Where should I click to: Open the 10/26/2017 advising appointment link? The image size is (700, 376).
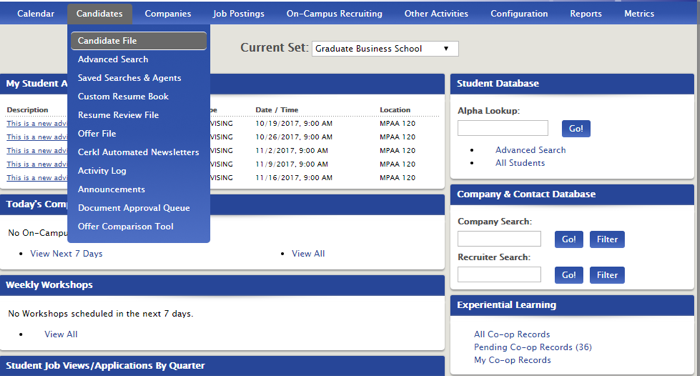[37, 137]
